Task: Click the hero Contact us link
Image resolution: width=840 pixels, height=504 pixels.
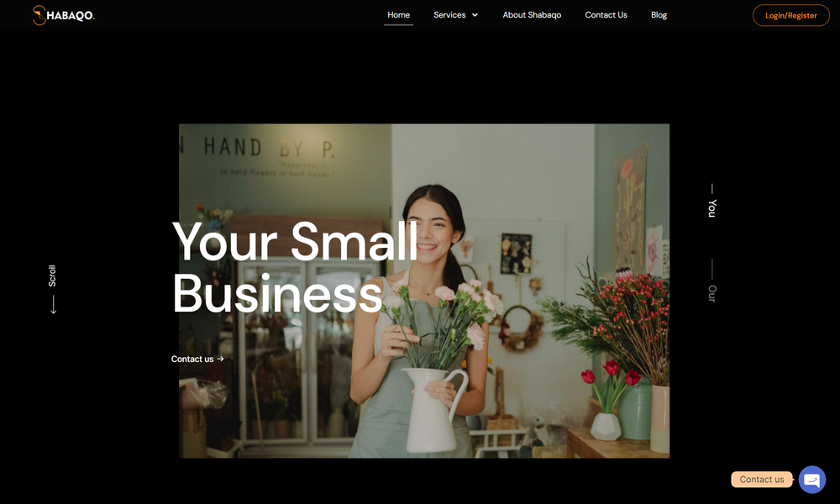Action: pyautogui.click(x=192, y=359)
